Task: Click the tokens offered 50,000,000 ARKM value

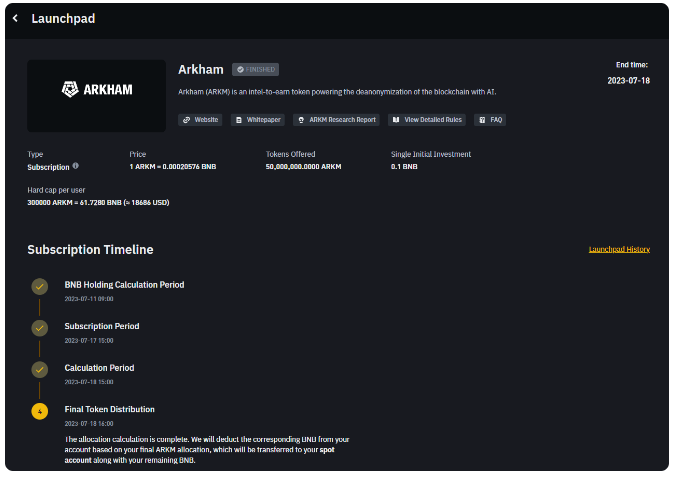Action: click(x=303, y=166)
